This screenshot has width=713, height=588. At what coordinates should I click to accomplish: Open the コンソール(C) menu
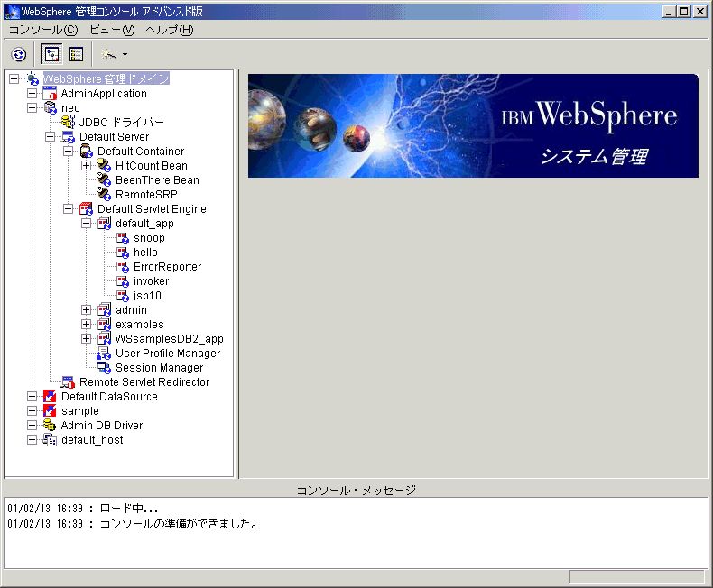point(43,30)
